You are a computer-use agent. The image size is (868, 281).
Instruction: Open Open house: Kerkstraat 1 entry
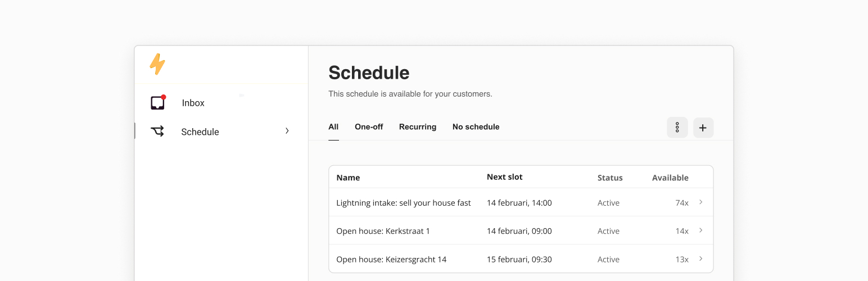pyautogui.click(x=383, y=231)
